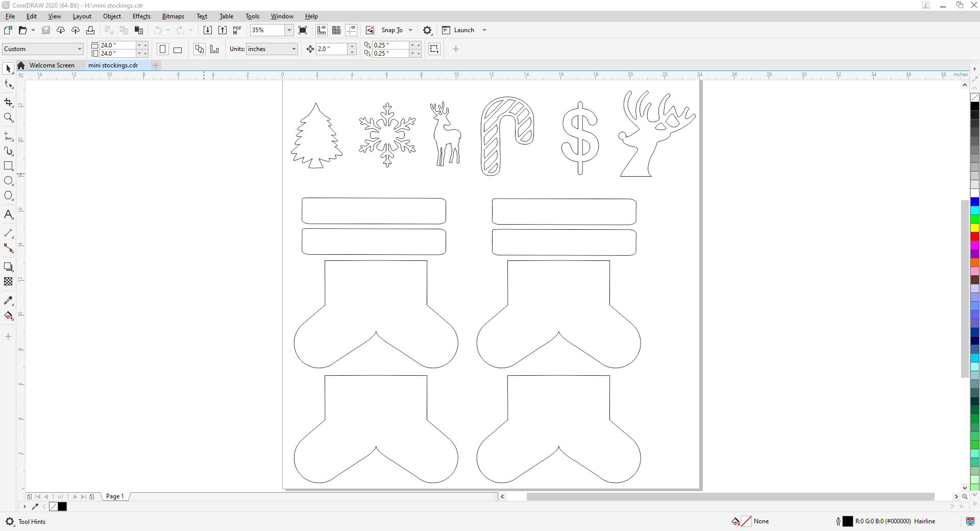The image size is (980, 531).
Task: Select the Artistic Media tool
Action: [8, 151]
